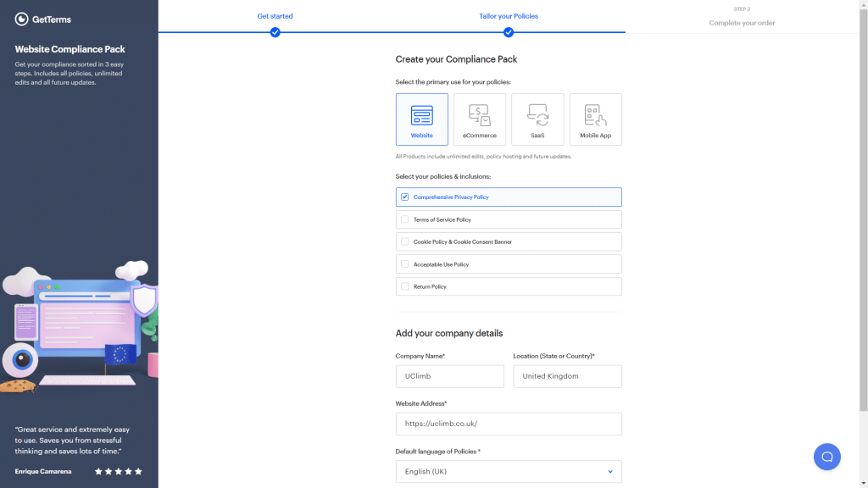Open the chat support bubble

click(x=826, y=457)
